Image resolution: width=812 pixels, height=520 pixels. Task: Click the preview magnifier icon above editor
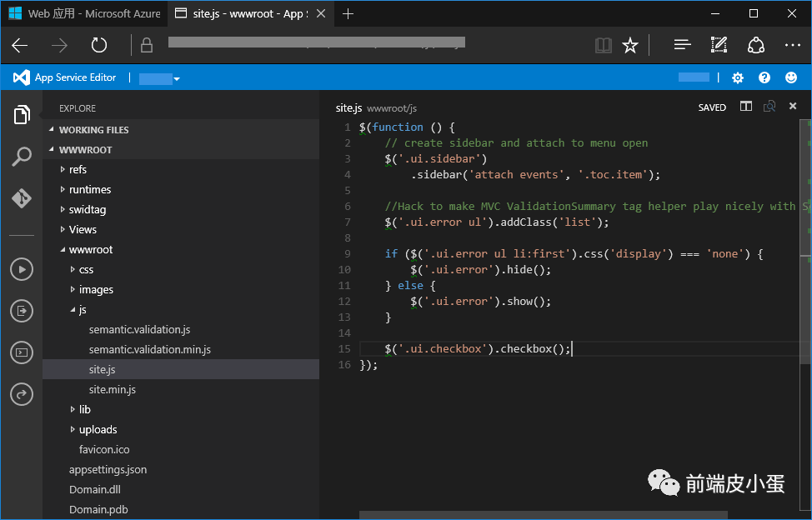click(769, 107)
